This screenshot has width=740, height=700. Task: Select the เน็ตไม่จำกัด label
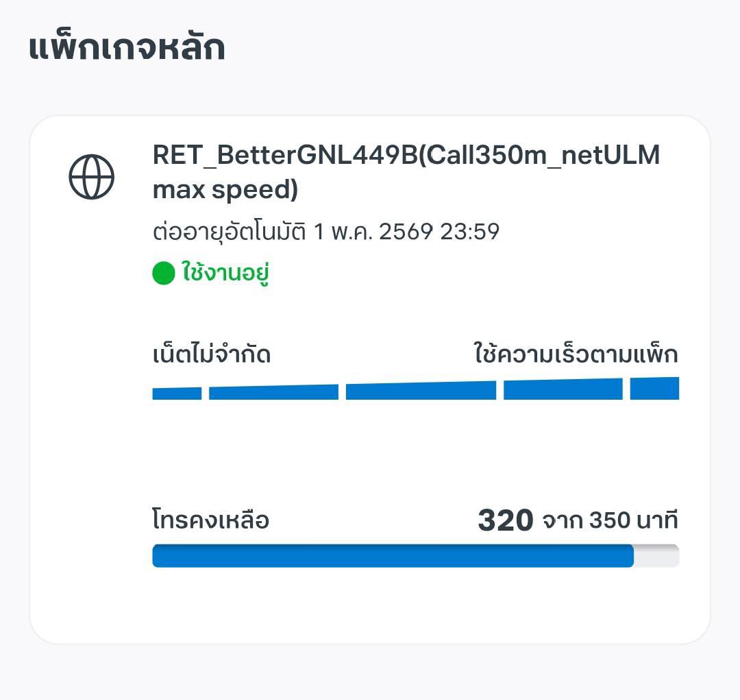tap(212, 354)
